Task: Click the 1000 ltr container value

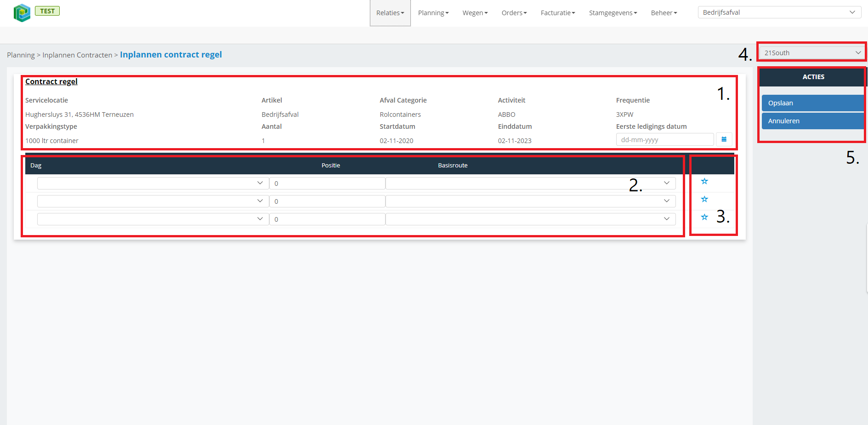Action: click(x=52, y=141)
